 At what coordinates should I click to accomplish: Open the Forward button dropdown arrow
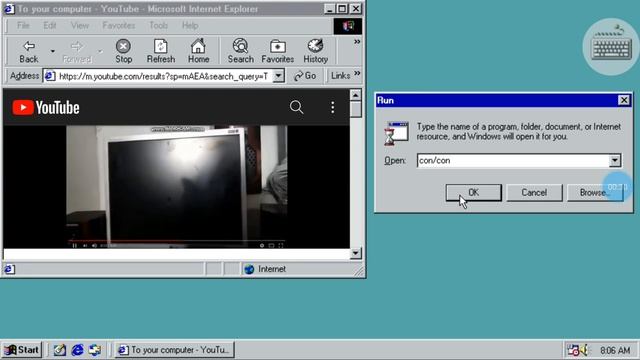(x=100, y=51)
